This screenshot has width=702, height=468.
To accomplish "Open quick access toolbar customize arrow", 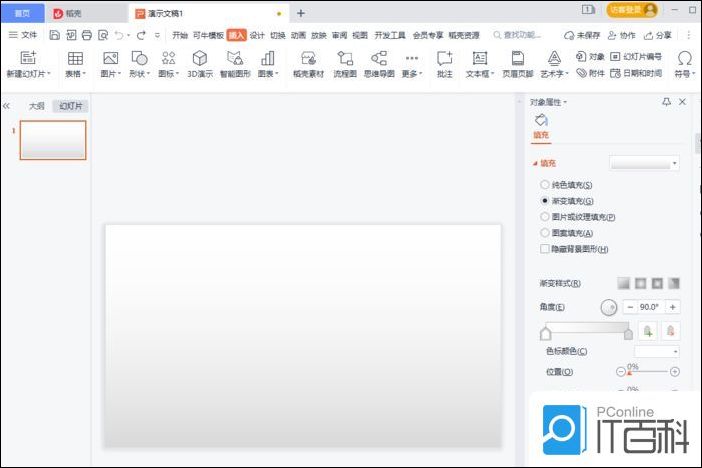I will 157,35.
